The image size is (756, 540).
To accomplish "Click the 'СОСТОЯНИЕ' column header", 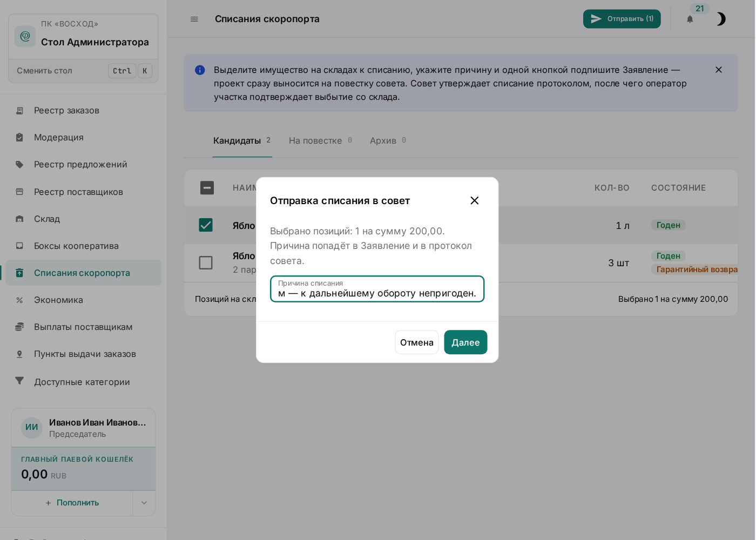I will [x=678, y=188].
